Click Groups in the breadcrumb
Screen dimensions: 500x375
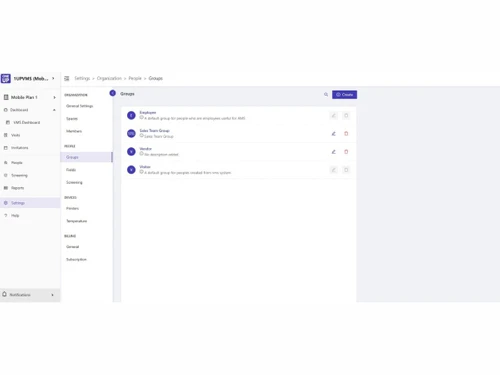pyautogui.click(x=156, y=78)
